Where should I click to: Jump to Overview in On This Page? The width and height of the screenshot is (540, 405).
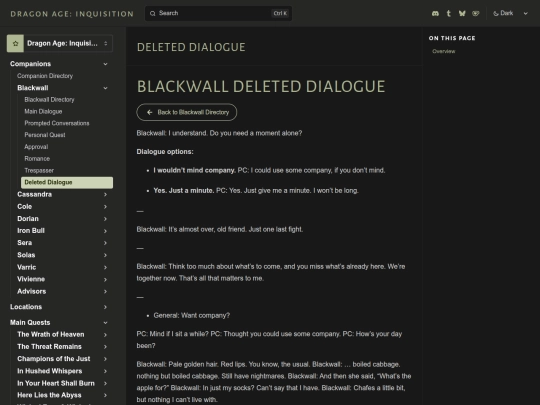tap(444, 51)
